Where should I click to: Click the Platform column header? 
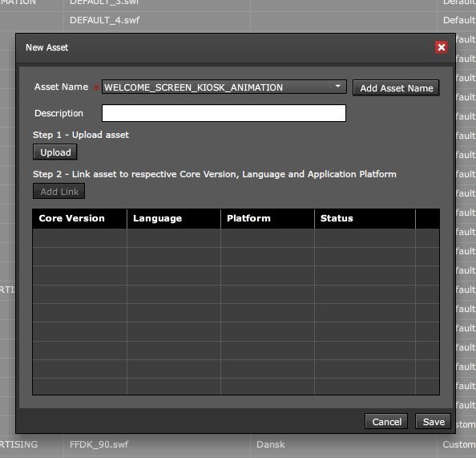click(x=268, y=218)
